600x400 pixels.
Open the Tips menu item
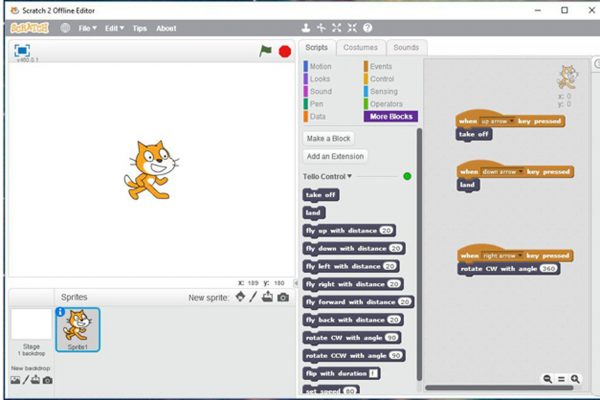(140, 28)
